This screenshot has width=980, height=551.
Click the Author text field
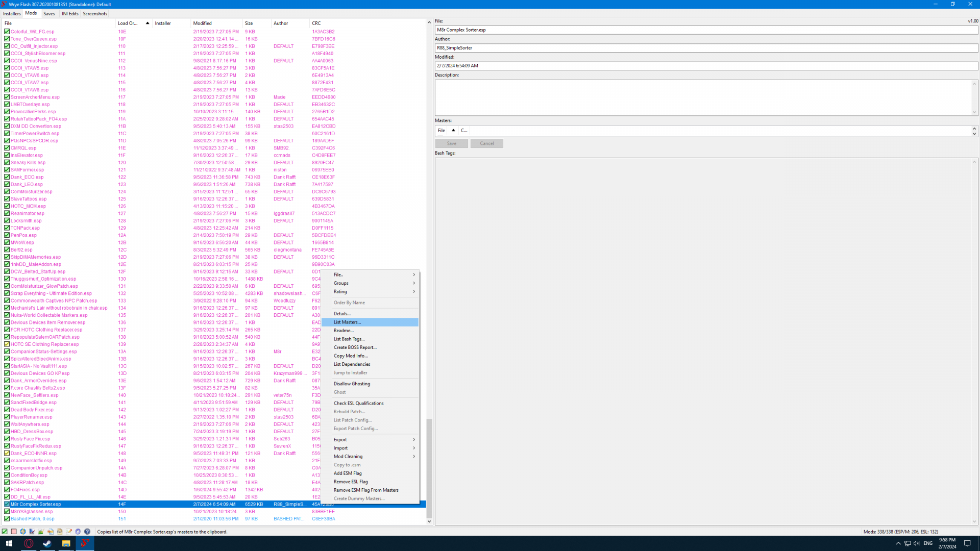point(706,48)
